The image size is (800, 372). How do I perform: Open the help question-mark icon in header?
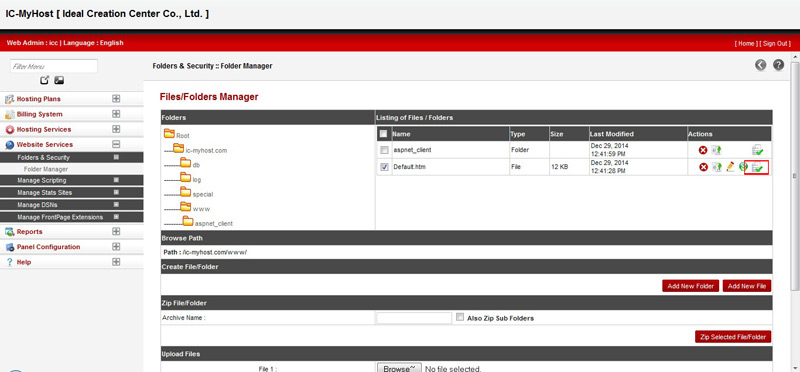click(778, 65)
